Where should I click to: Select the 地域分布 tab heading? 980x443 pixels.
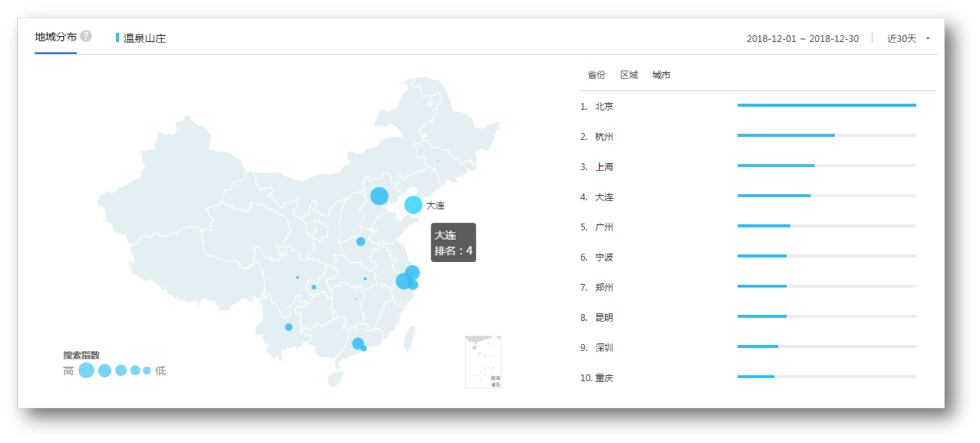coord(56,37)
